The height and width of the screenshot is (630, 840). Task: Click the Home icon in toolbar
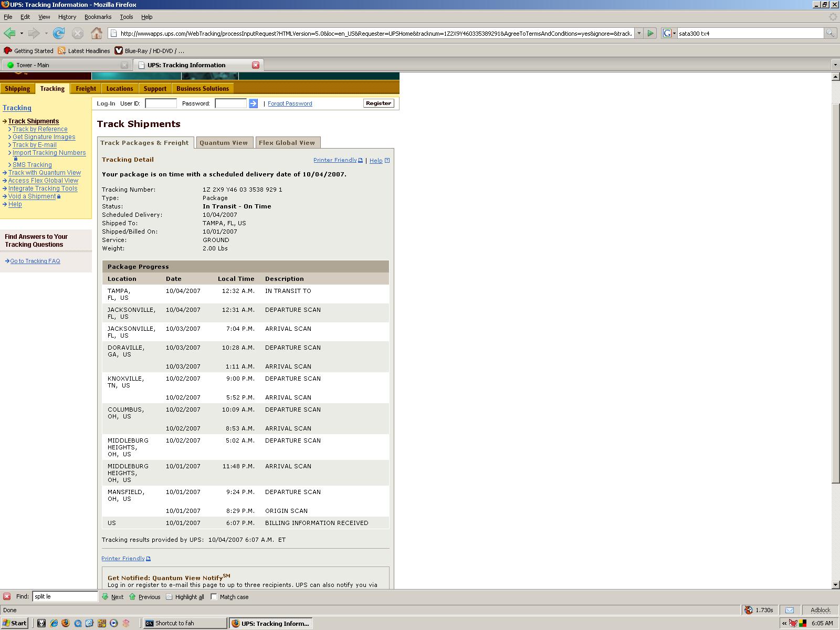[97, 34]
